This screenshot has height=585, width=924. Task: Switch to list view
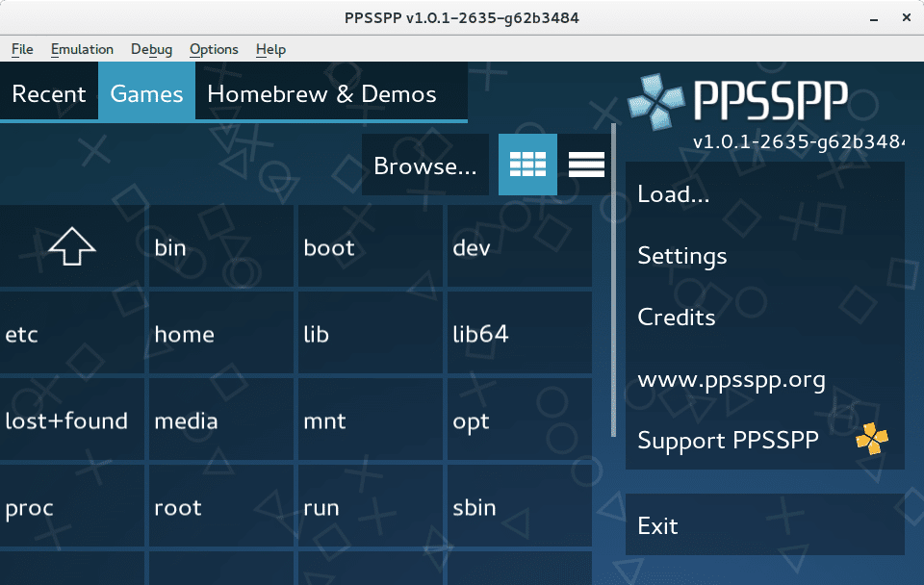tap(585, 164)
